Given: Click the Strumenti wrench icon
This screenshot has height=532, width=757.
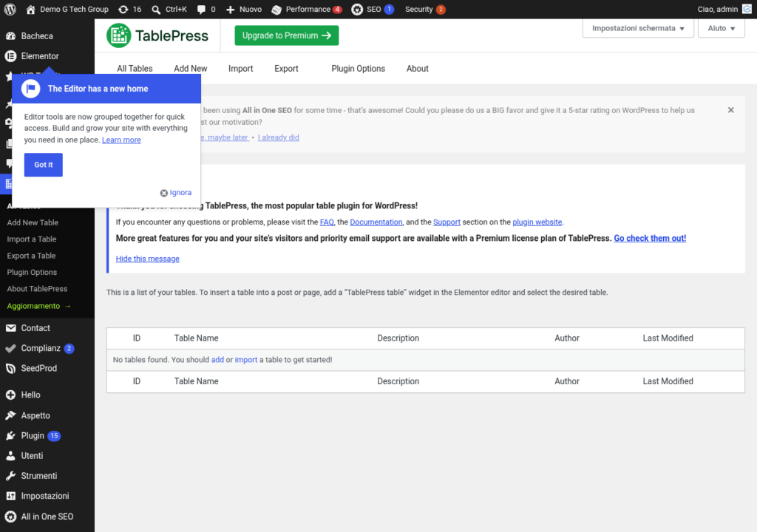Looking at the screenshot, I should click(10, 476).
